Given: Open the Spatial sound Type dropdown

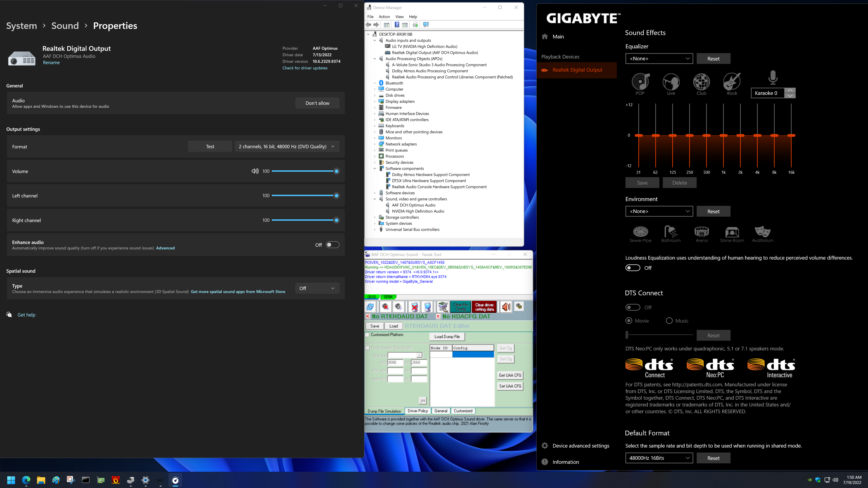Looking at the screenshot, I should 317,288.
